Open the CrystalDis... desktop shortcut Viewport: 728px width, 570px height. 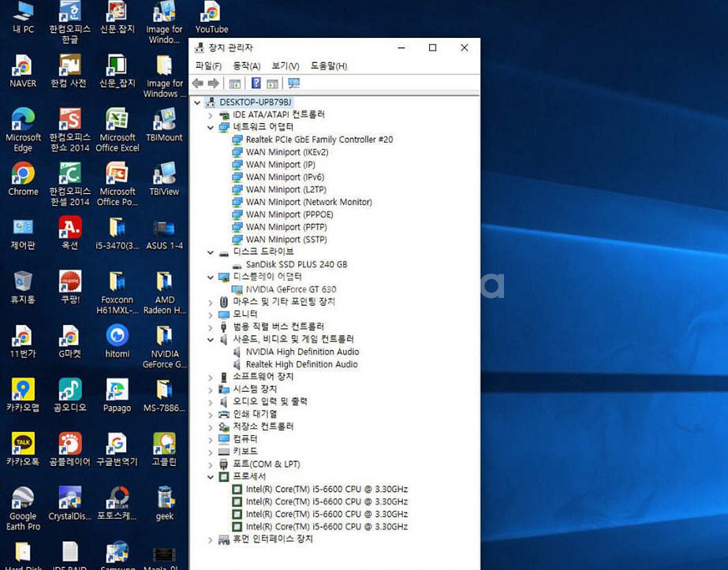tap(70, 504)
